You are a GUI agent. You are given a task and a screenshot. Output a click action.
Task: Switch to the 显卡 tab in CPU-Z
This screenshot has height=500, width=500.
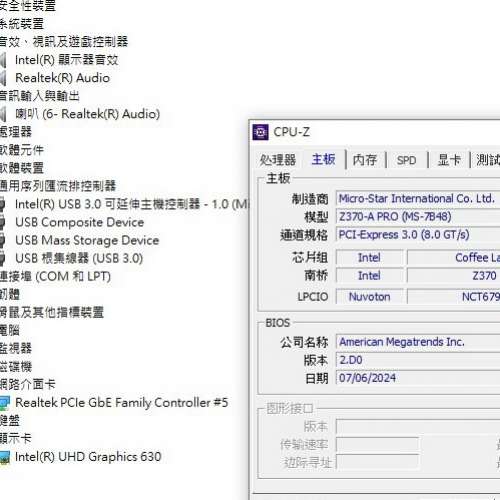[x=449, y=160]
